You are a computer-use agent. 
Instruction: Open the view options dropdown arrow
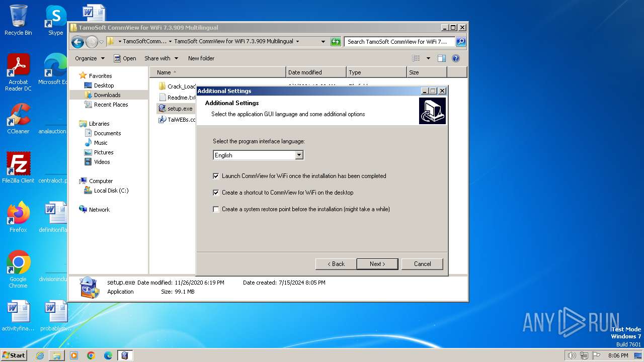pos(428,58)
